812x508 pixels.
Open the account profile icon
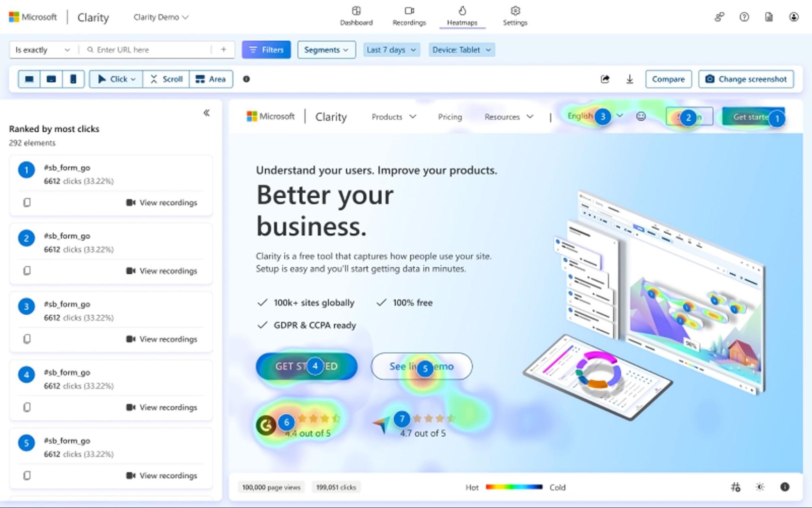pos(794,17)
